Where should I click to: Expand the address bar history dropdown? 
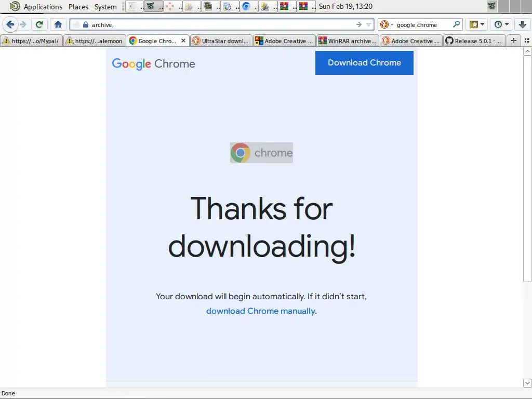pyautogui.click(x=368, y=24)
